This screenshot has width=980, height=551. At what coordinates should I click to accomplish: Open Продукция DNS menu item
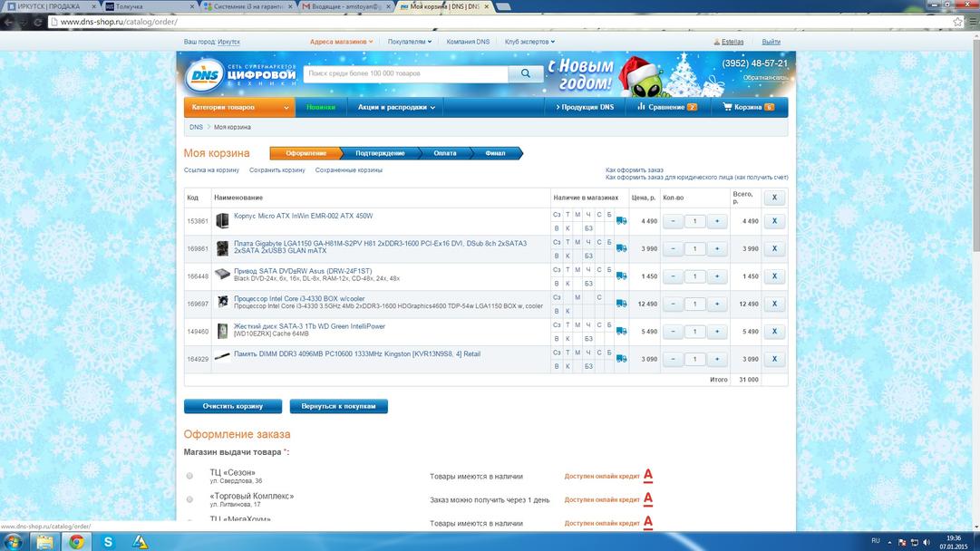click(585, 108)
